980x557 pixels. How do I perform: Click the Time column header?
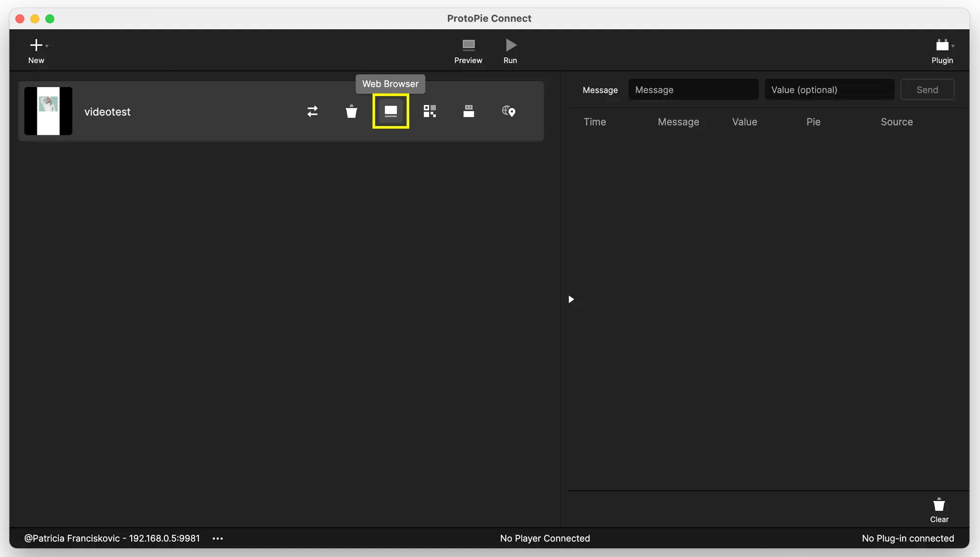pos(594,122)
